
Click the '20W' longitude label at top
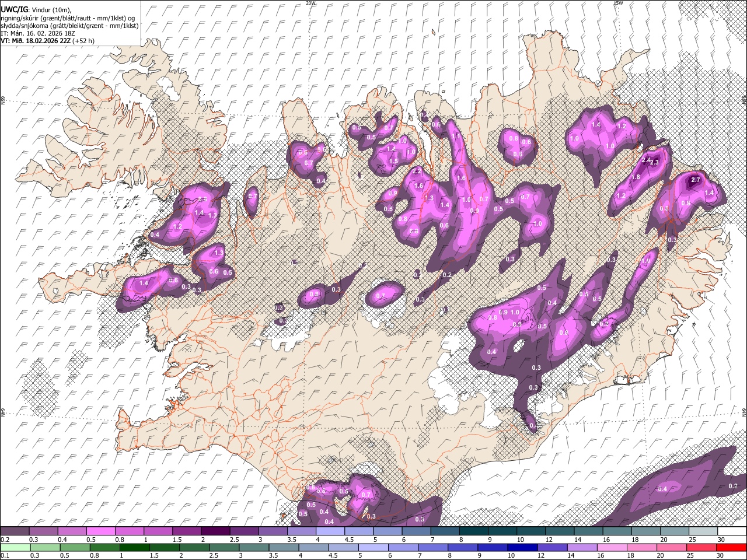pyautogui.click(x=310, y=3)
